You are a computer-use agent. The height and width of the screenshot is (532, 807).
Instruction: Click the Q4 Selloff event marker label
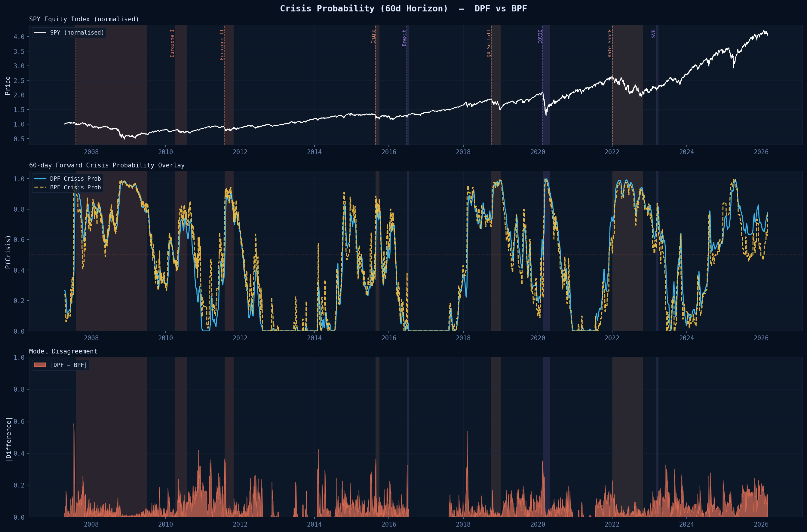pyautogui.click(x=489, y=43)
